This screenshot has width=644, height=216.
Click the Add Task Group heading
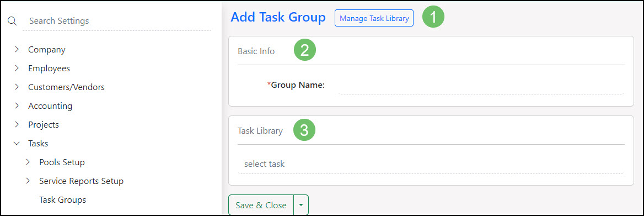click(x=278, y=18)
